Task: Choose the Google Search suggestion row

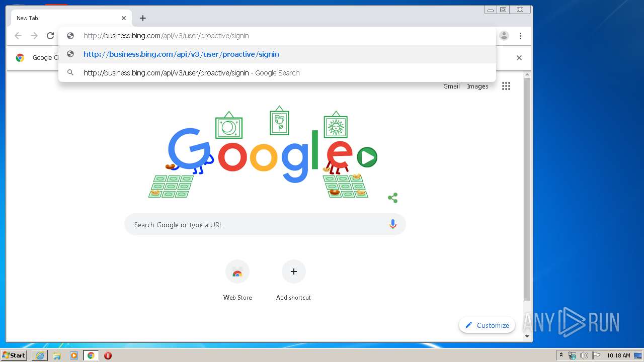Action: coord(277,73)
